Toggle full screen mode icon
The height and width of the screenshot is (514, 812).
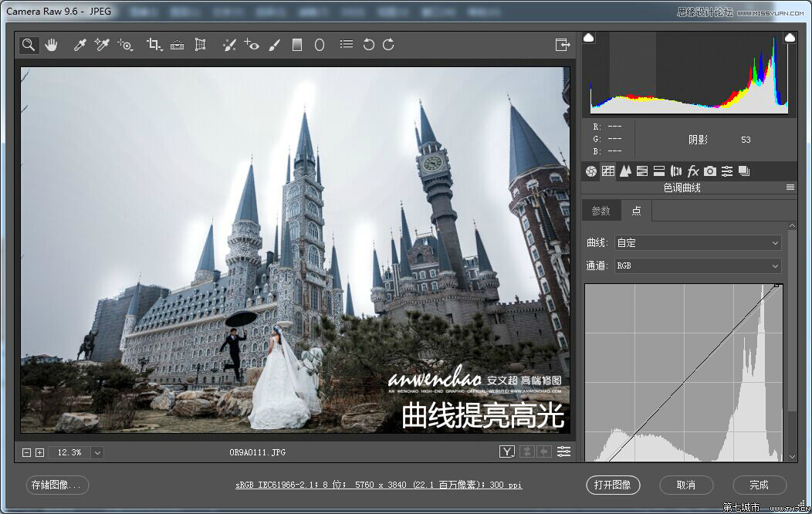563,45
